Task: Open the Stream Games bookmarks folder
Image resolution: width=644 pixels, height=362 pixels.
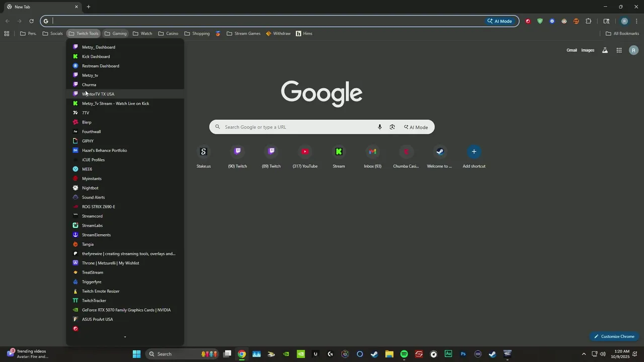Action: (244, 34)
